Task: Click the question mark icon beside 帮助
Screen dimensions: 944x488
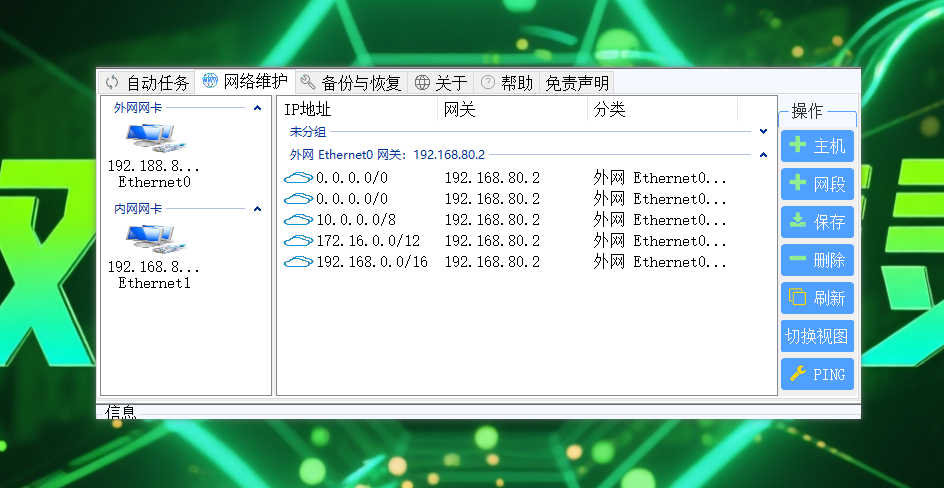Action: [x=488, y=82]
